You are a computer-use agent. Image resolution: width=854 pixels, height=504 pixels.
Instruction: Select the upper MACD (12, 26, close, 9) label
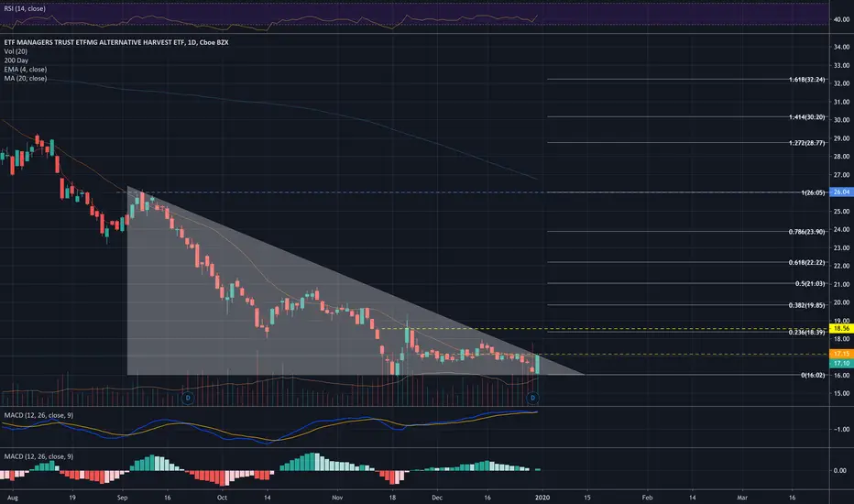(38, 415)
